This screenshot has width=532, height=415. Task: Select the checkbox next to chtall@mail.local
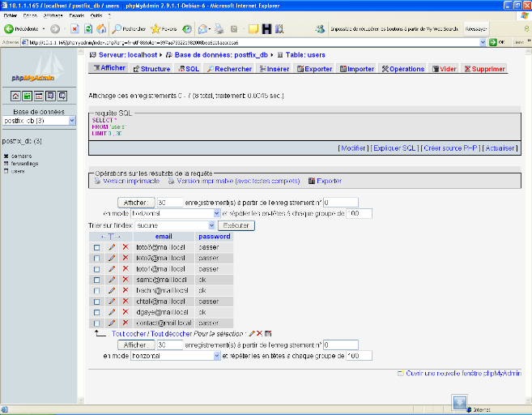pos(97,302)
